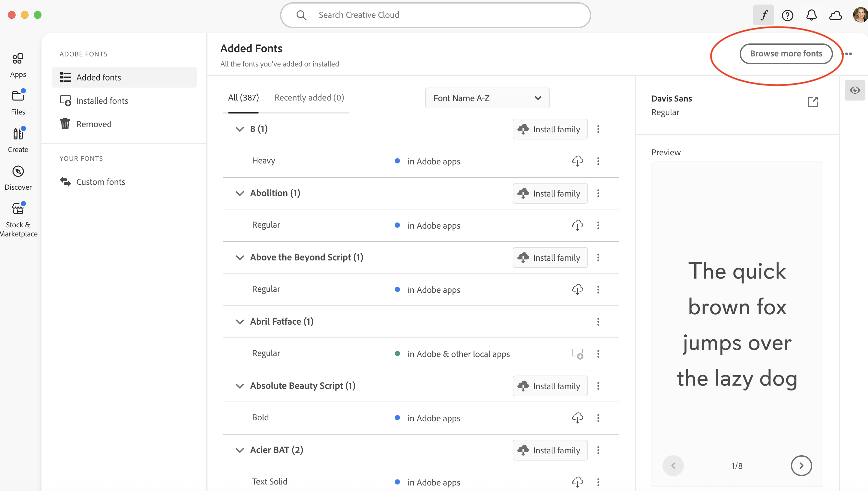868x491 pixels.
Task: Go to Files in the left sidebar
Action: click(18, 103)
